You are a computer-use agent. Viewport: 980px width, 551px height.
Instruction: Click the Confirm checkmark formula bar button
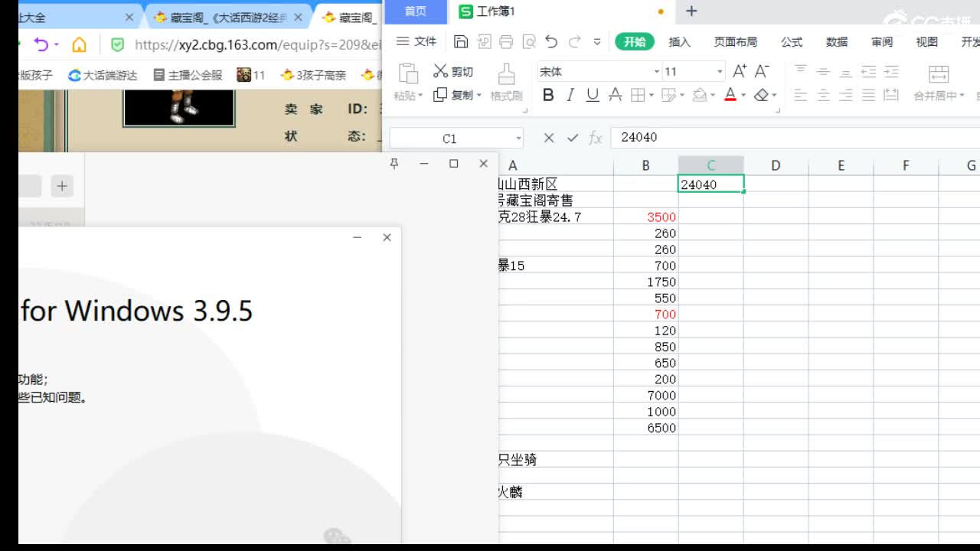click(572, 138)
